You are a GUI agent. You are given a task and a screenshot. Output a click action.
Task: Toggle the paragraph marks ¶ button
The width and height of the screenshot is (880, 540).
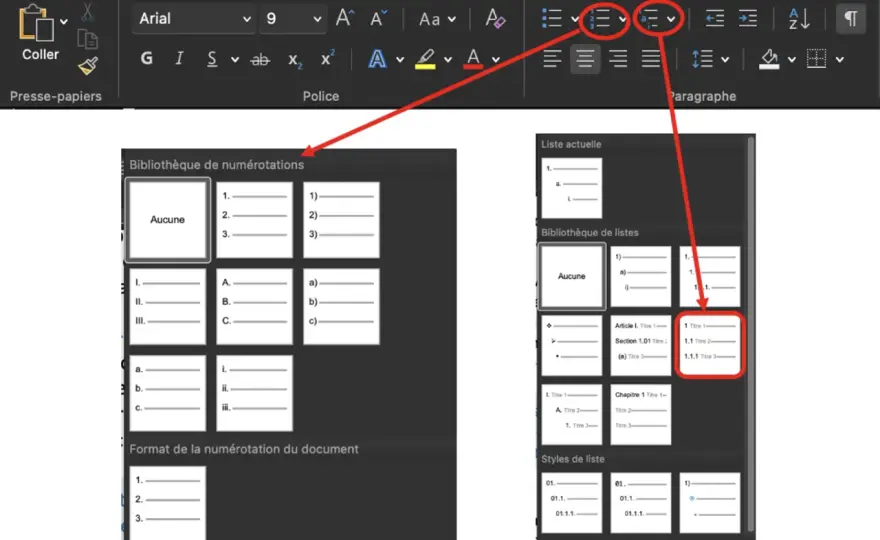[851, 19]
